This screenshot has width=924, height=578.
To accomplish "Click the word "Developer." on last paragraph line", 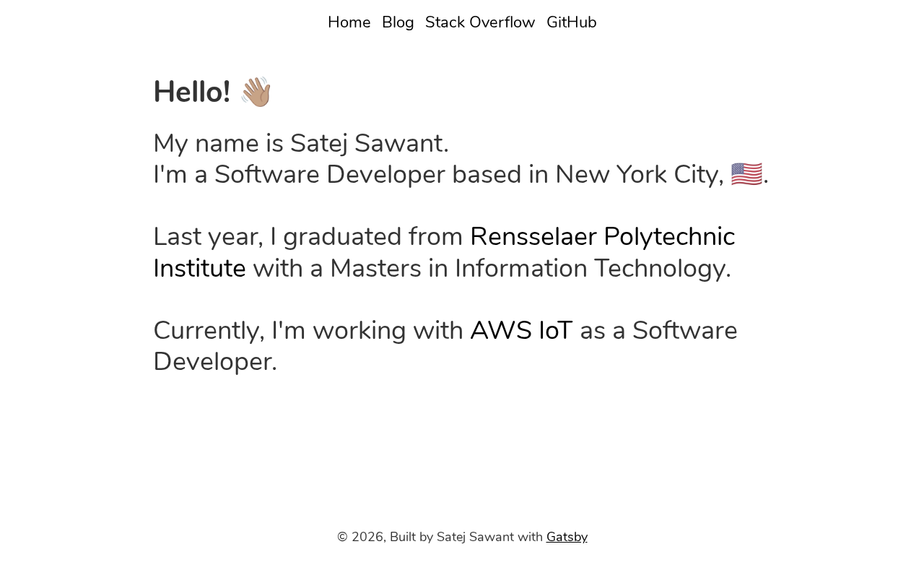I will coord(215,362).
